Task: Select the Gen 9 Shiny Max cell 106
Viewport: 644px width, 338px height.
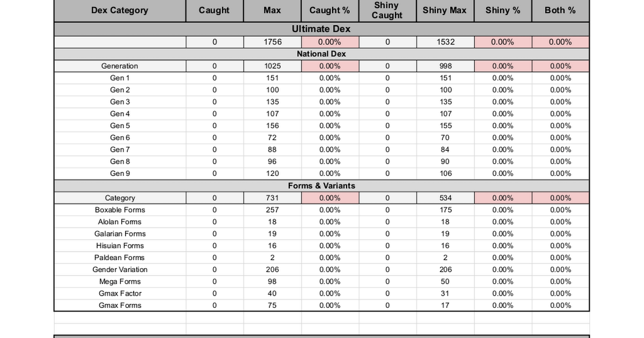Action: click(x=445, y=173)
